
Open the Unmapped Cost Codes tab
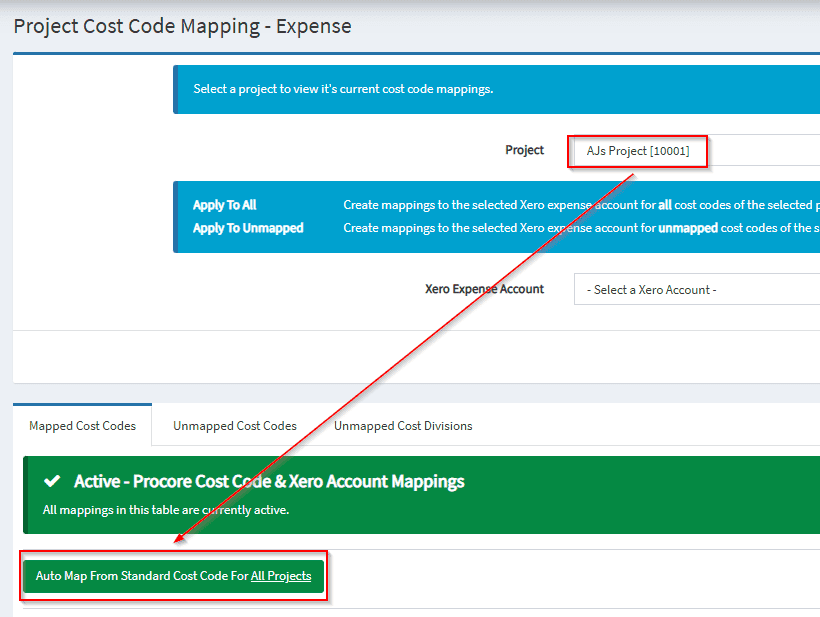[x=235, y=426]
